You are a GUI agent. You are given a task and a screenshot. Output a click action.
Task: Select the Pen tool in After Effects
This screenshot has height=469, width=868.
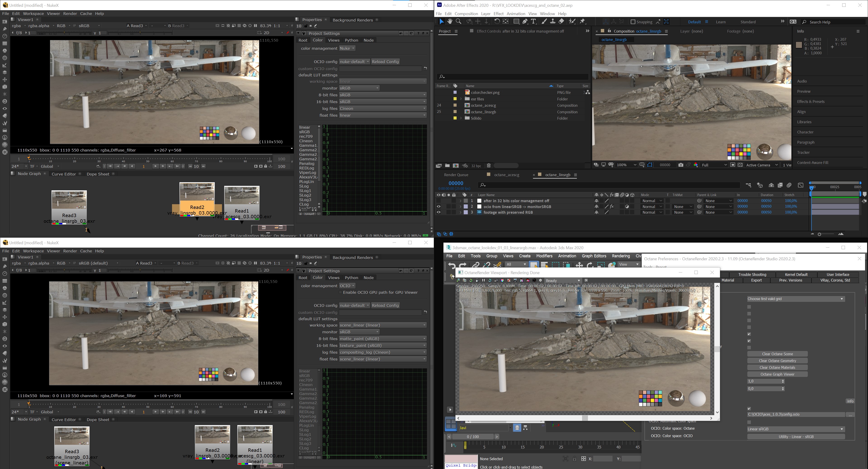click(525, 21)
